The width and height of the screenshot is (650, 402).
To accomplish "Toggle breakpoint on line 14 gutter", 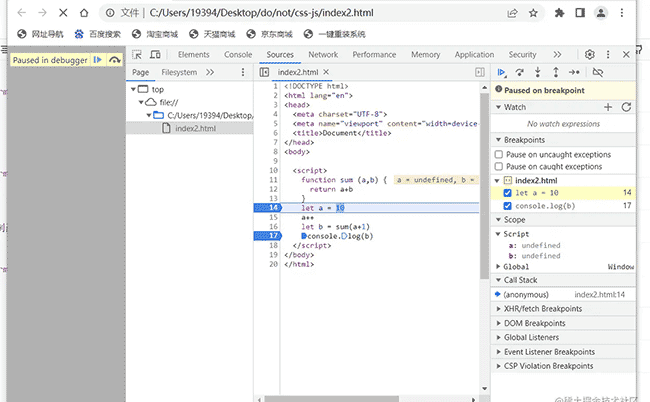I will pos(267,208).
